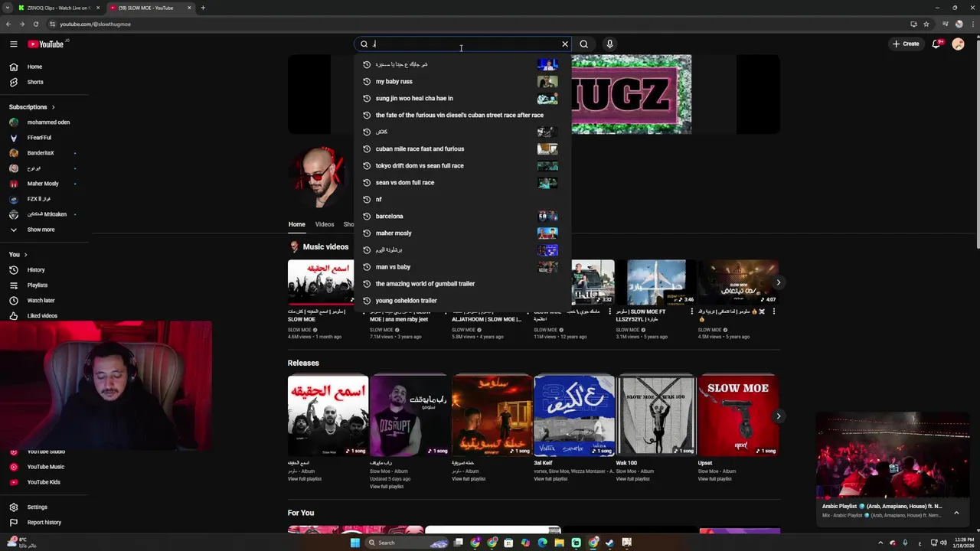Click the magnifier search button
980x551 pixels.
click(584, 44)
